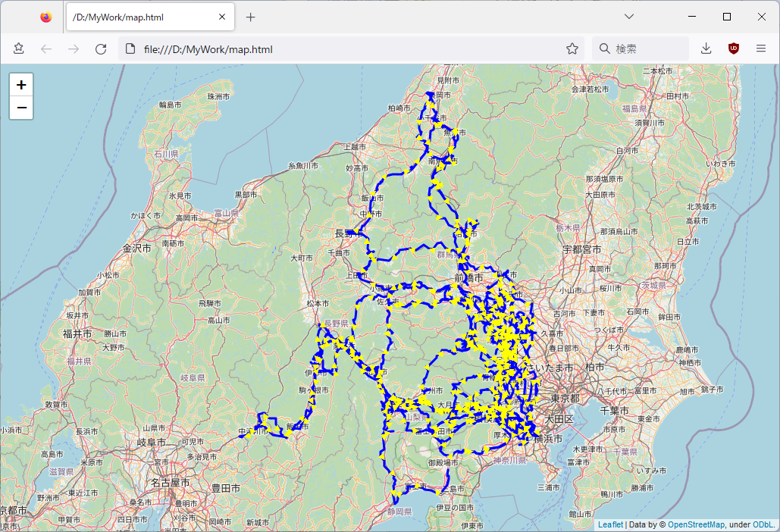
Task: Click the Firefox View icon
Action: click(46, 17)
